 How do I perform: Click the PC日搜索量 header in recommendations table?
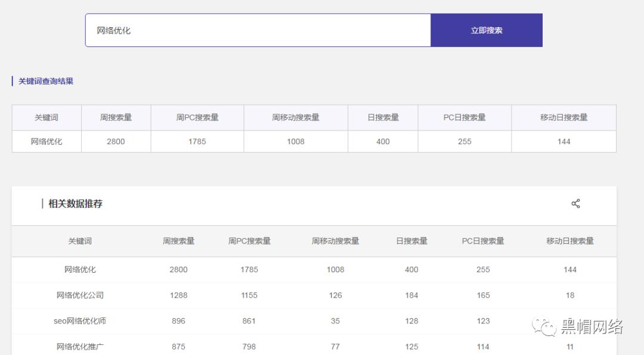pos(481,241)
